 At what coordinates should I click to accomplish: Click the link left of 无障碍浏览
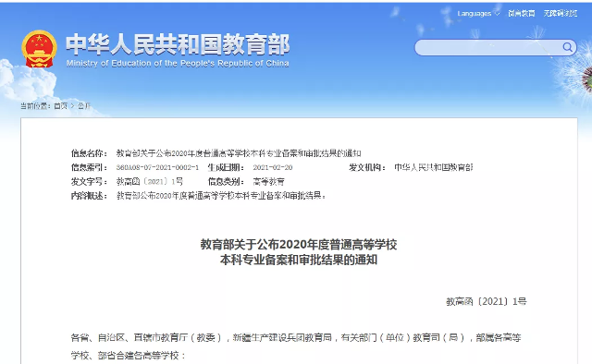tap(522, 14)
